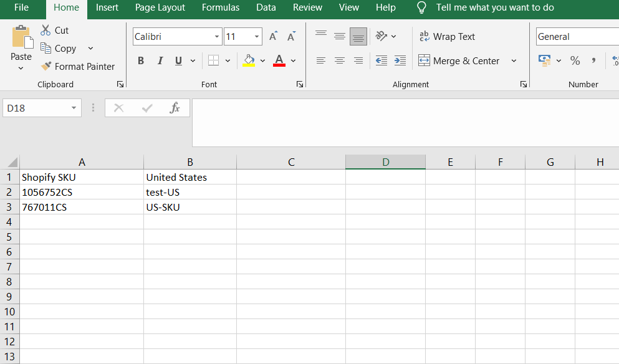Image resolution: width=619 pixels, height=364 pixels.
Task: Open the Name Box dropdown arrow
Action: point(74,108)
